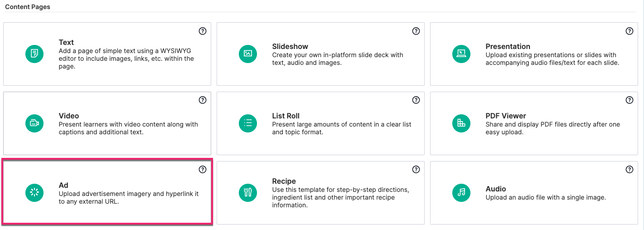
Task: Select the Recipe card title
Action: 284,181
